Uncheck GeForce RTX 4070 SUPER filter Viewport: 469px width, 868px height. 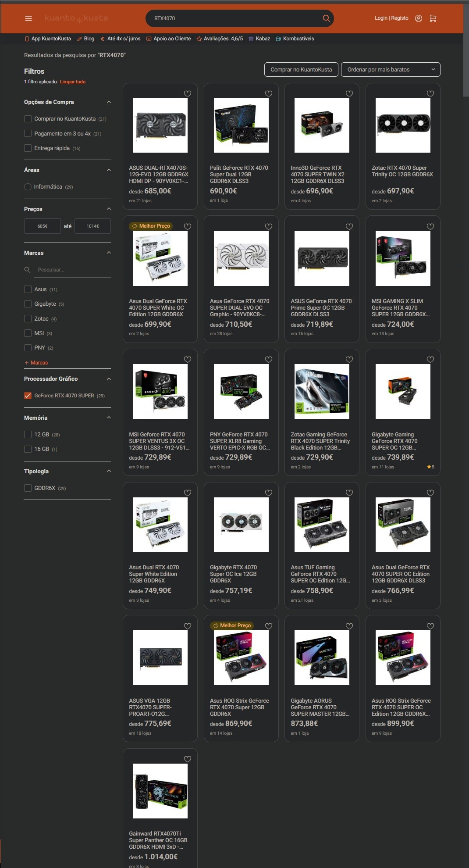pos(28,396)
